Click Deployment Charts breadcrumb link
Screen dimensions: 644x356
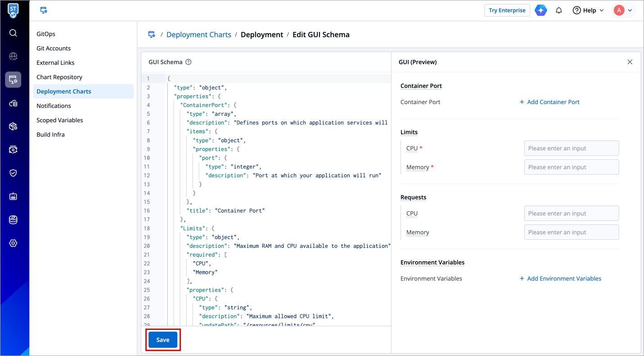click(198, 35)
